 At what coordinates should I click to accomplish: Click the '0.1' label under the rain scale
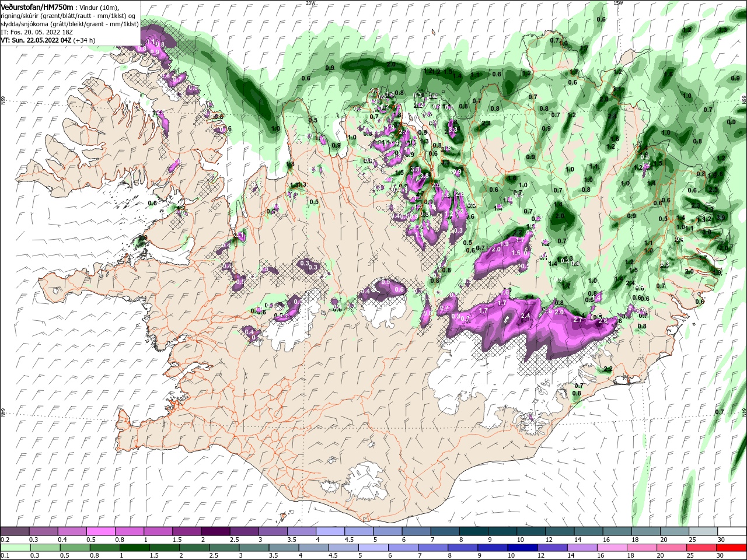[x=5, y=556]
